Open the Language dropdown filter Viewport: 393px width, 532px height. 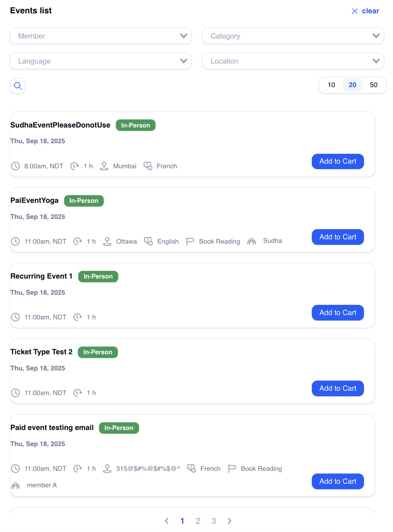[101, 61]
